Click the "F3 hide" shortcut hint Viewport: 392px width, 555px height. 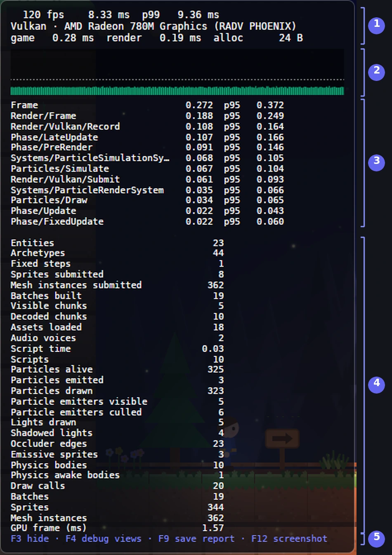(x=30, y=539)
